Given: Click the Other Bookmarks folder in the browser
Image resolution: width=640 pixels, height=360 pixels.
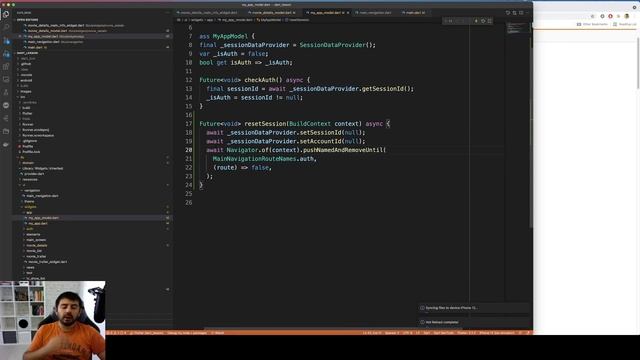Looking at the screenshot, I should point(592,24).
